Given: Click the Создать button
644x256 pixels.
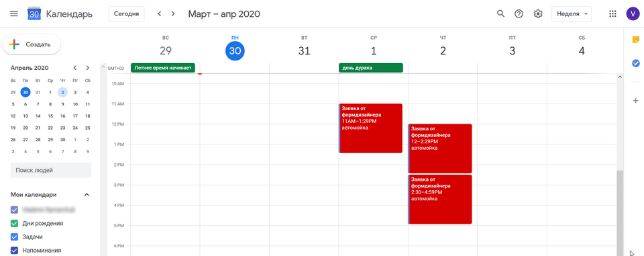Looking at the screenshot, I should (32, 44).
